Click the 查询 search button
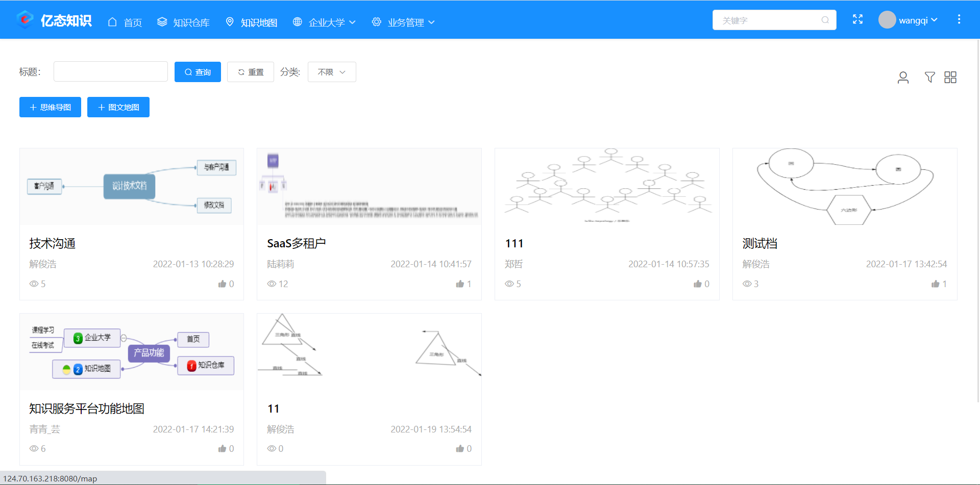The image size is (980, 485). 198,72
